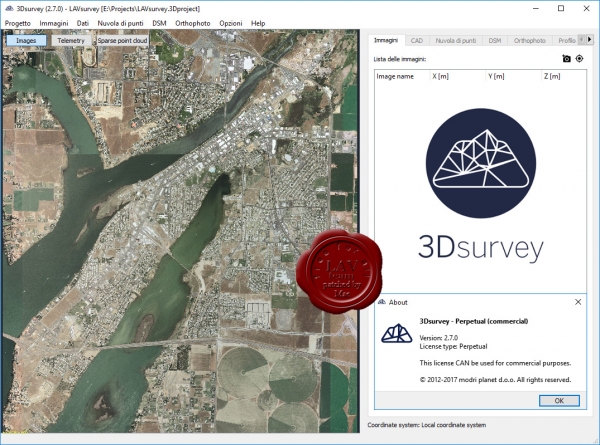600x445 pixels.
Task: Open the Orthophoto menu
Action: coord(192,23)
